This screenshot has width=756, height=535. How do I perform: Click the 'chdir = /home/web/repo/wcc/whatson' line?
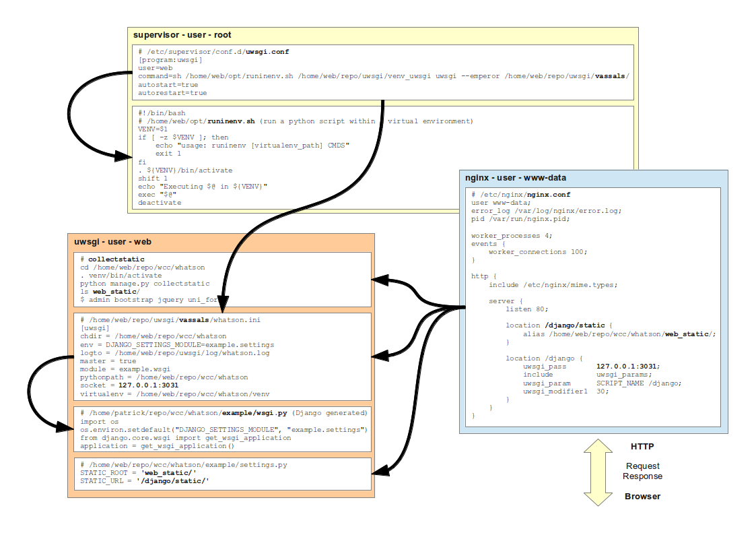click(153, 337)
